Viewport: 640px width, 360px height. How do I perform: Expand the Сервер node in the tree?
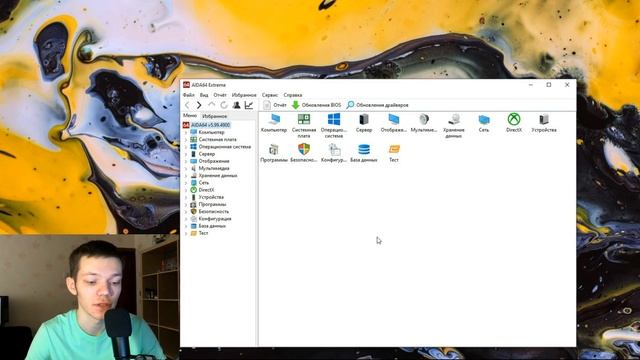click(x=186, y=154)
